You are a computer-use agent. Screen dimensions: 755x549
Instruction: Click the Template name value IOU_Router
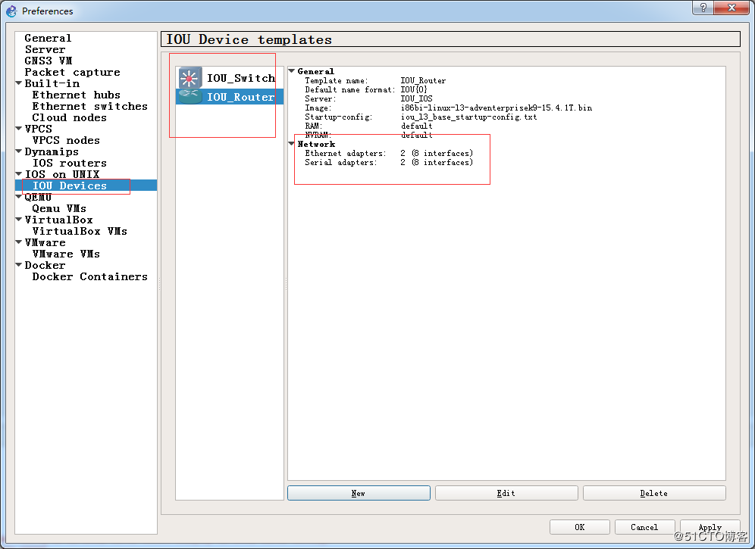click(423, 80)
